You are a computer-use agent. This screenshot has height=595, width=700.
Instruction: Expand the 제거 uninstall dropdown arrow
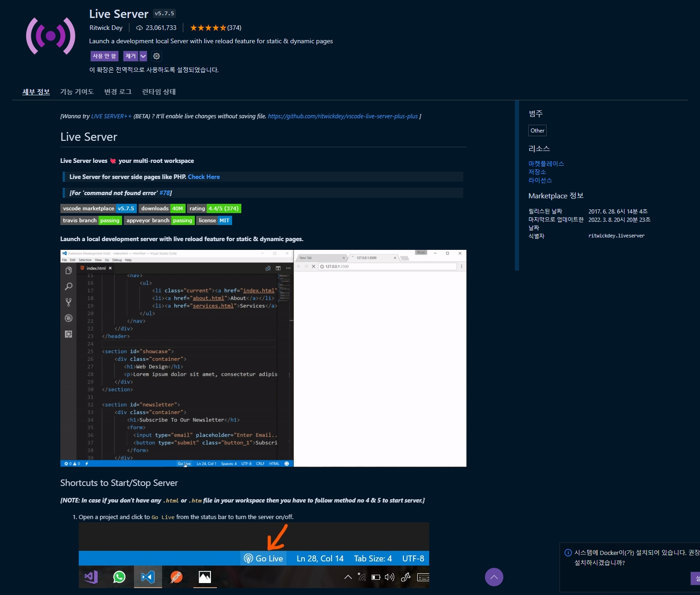(143, 56)
